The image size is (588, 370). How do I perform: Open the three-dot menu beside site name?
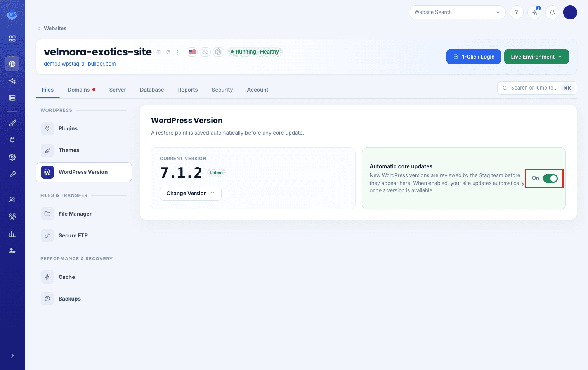tap(178, 52)
